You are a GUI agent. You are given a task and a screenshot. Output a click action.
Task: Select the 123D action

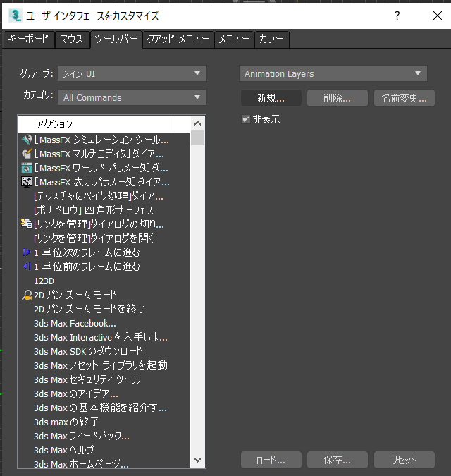44,281
